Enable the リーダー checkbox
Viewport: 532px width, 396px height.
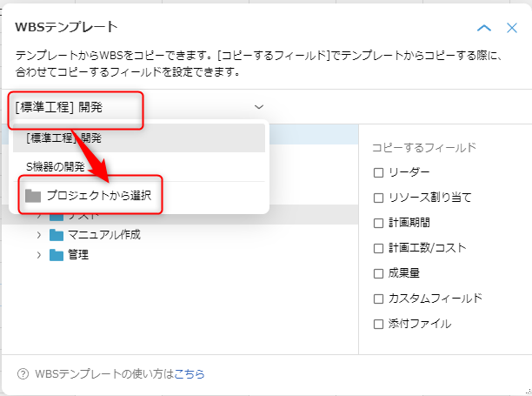pos(378,172)
